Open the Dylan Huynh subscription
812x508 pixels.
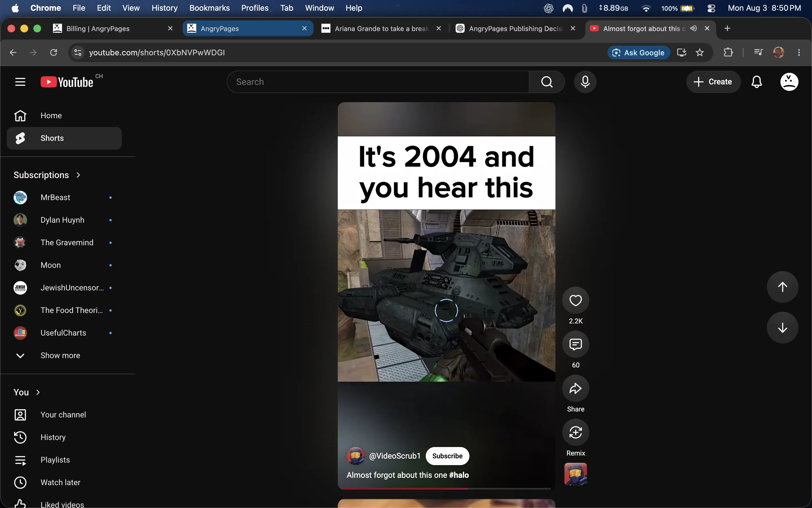(64, 220)
